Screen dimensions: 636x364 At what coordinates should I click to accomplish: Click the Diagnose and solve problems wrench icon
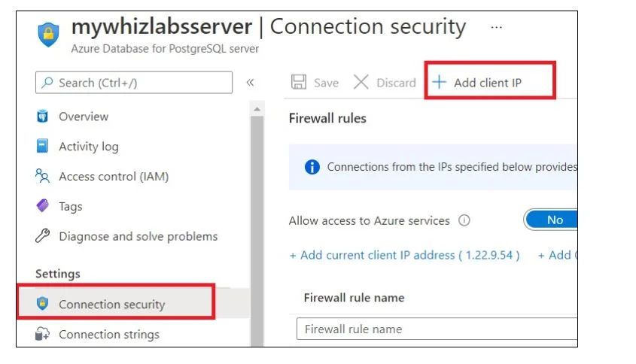(42, 235)
